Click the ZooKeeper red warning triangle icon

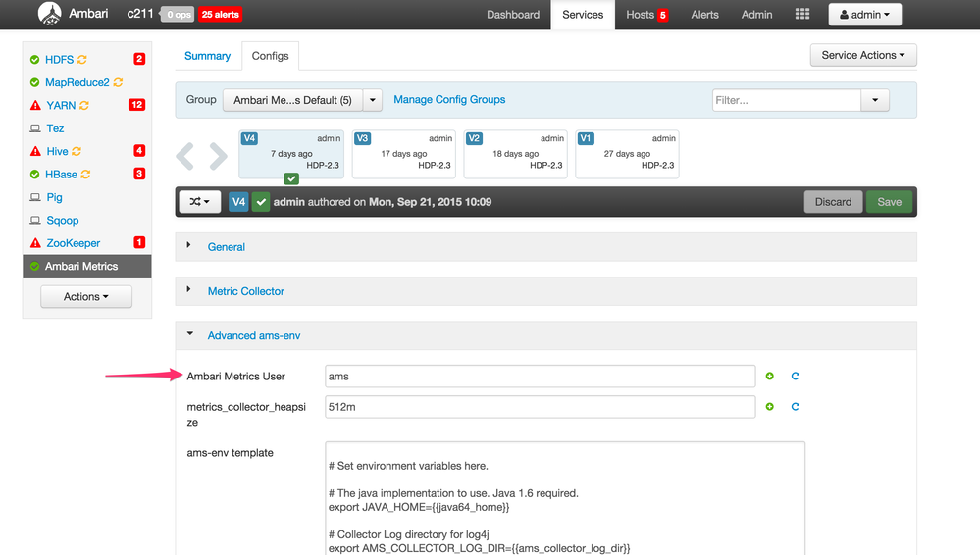[x=35, y=243]
